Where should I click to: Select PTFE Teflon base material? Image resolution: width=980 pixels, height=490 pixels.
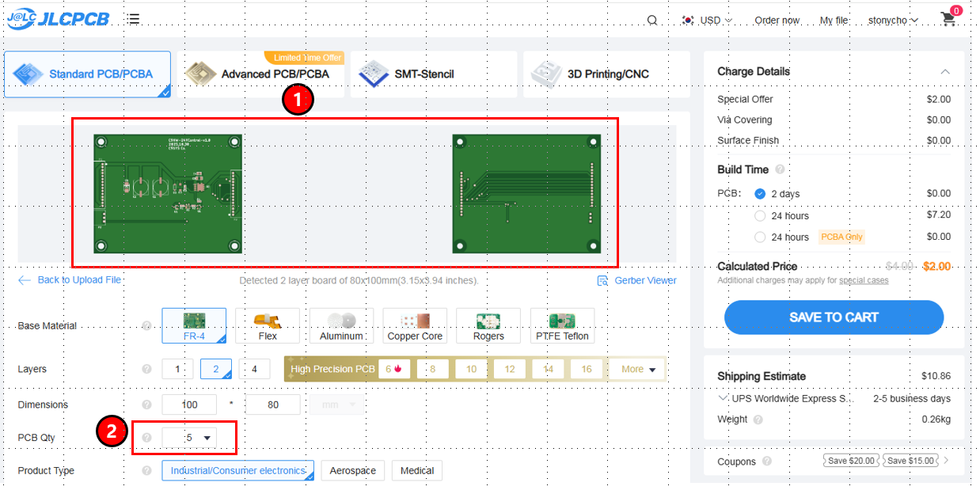pyautogui.click(x=563, y=325)
